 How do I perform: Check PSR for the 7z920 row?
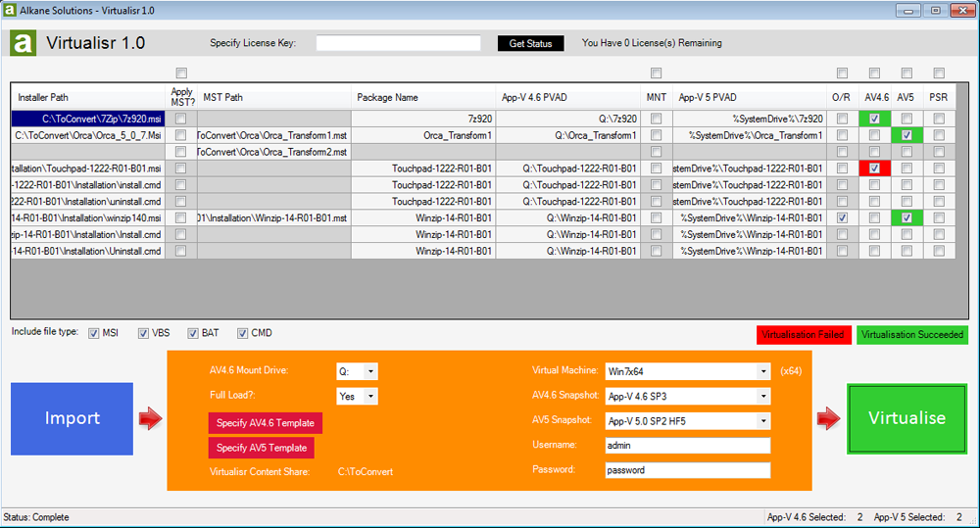(939, 119)
